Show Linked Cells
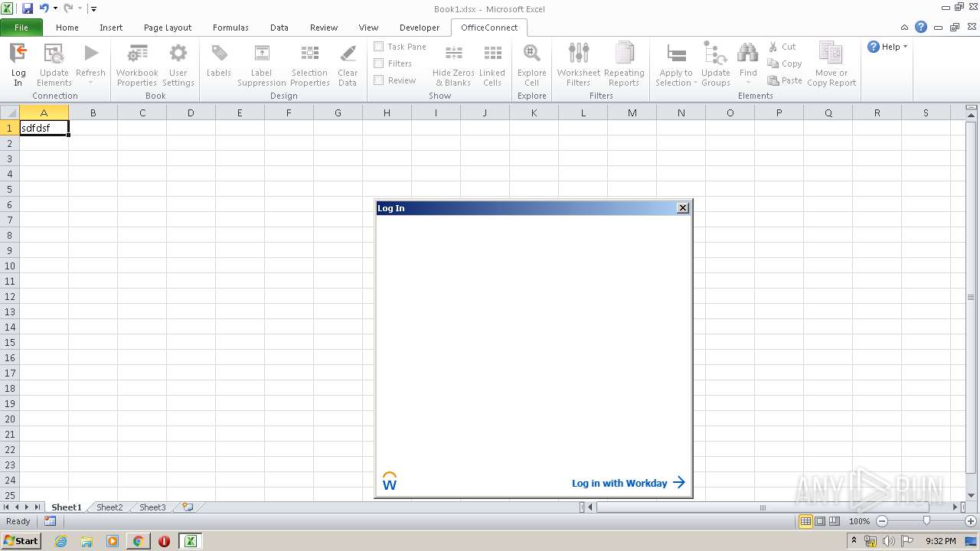Screen dimensions: 980x551 click(x=492, y=64)
